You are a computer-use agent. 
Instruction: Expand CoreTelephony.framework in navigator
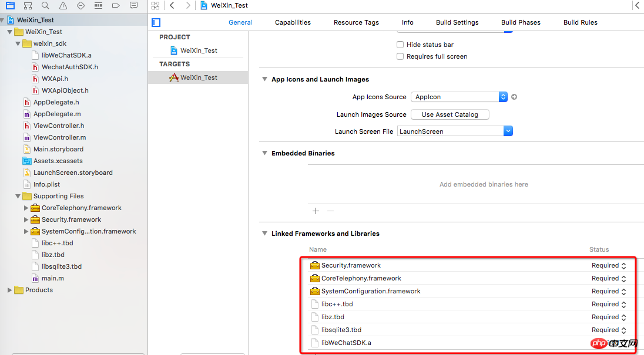[x=26, y=208]
